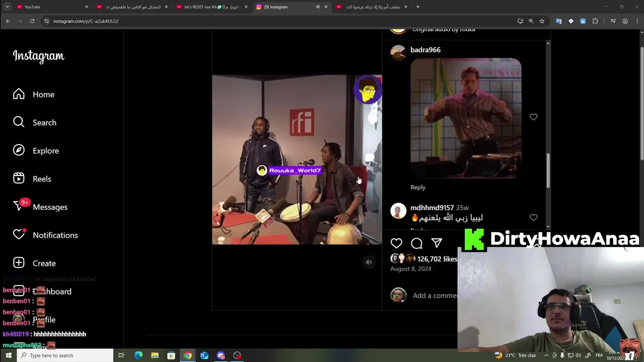Go to Instagram Home

34,95
